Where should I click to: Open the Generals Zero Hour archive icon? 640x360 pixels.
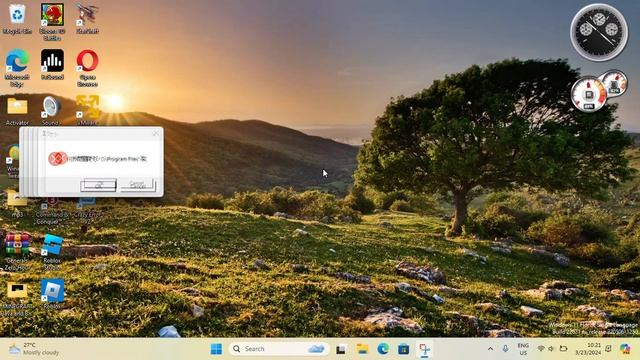click(17, 251)
